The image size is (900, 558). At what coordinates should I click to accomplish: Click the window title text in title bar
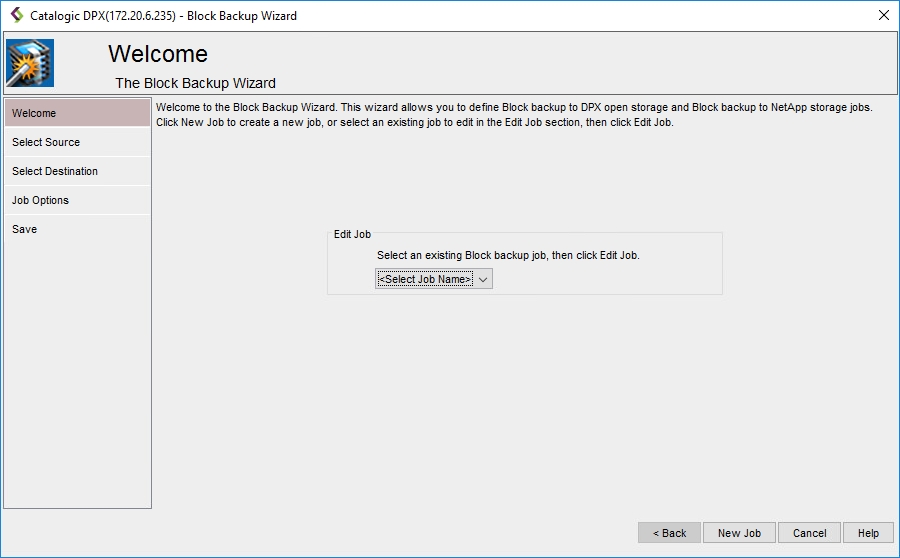163,15
